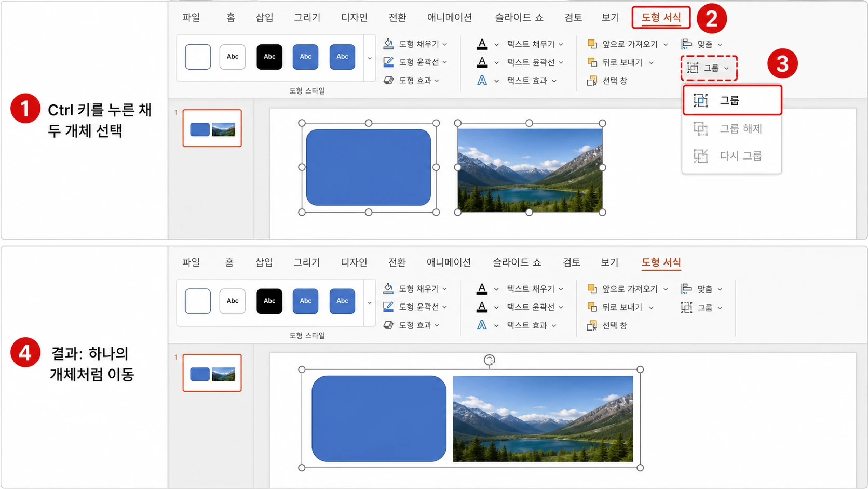Expand the 앞으로 가져오기 arrow in upper ribbon

point(666,44)
